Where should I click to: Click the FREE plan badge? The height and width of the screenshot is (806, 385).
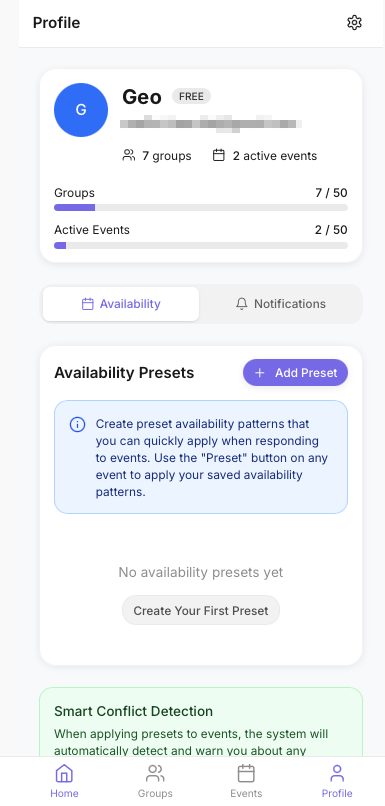[191, 97]
